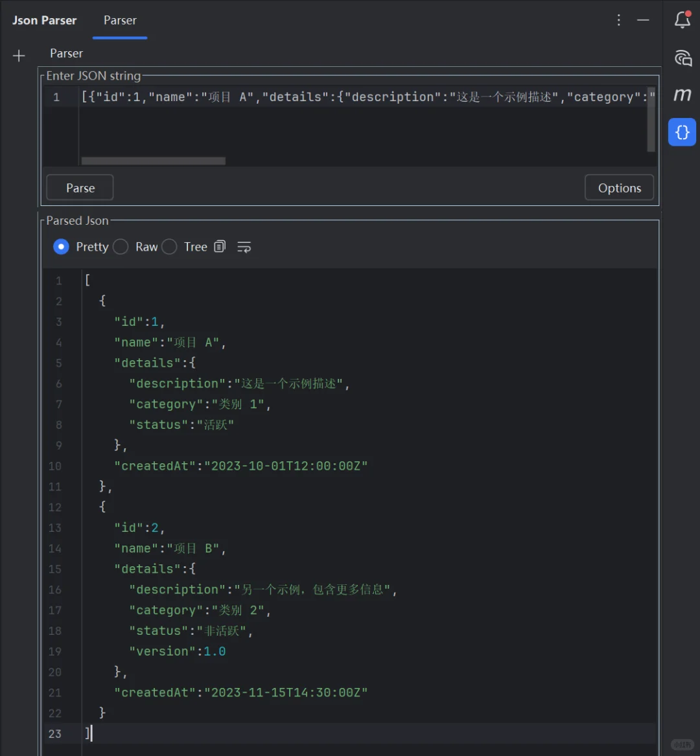Open the vertical three-dot overflow menu
Screen dimensions: 700x756
tap(618, 20)
